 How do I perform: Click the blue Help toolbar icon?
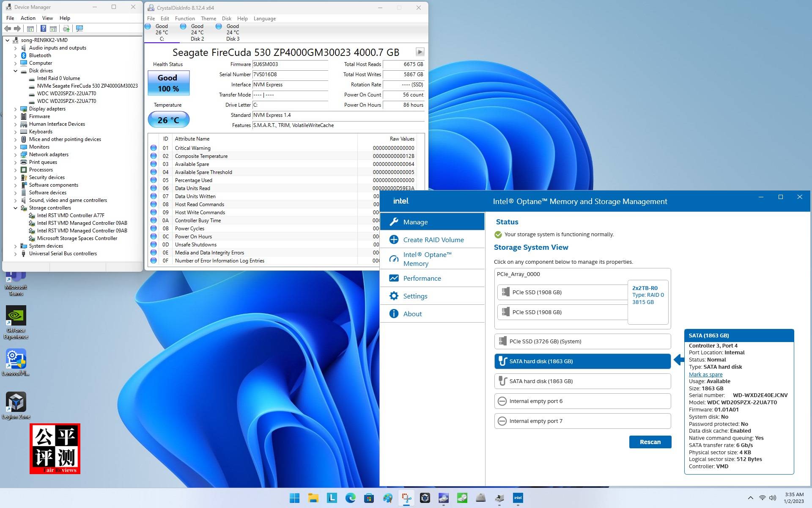43,28
